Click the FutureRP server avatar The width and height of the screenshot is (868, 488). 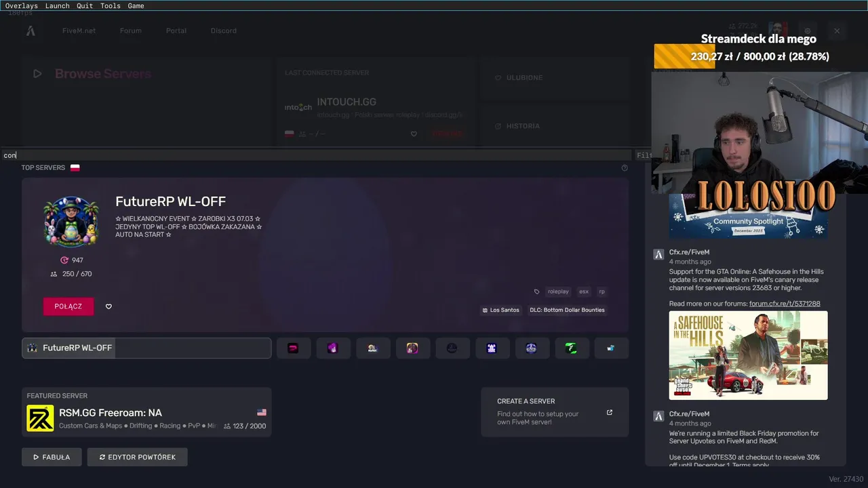(71, 222)
